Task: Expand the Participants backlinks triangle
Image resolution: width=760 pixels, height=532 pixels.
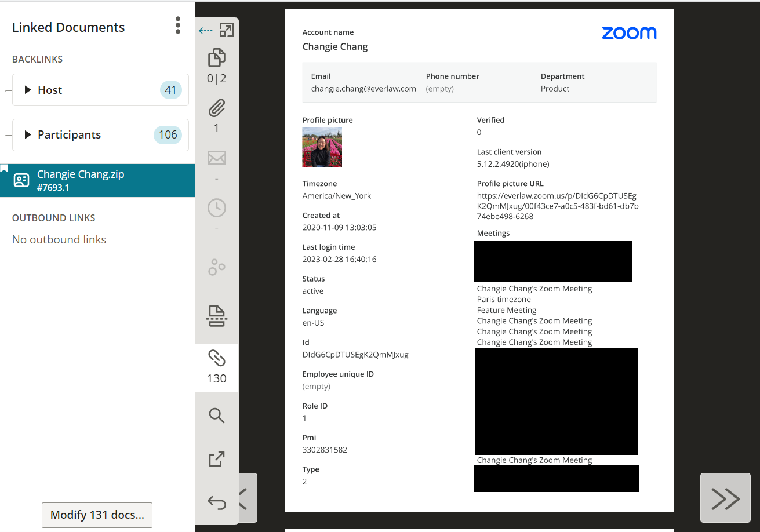Action: (x=27, y=134)
